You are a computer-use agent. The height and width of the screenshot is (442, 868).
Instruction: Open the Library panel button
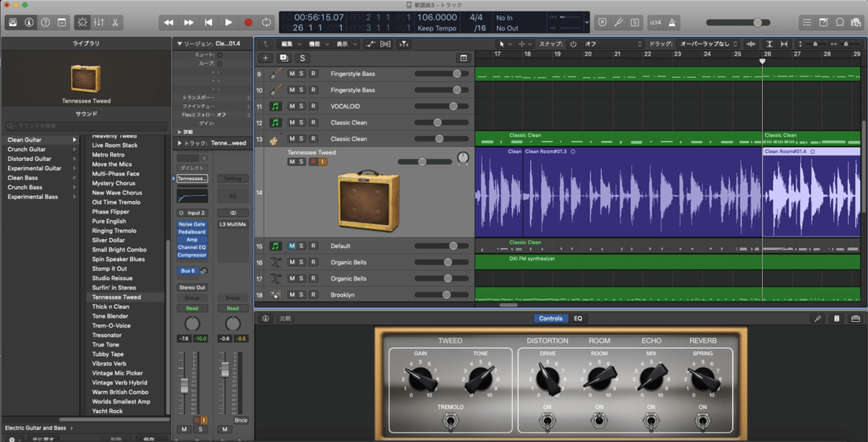pyautogui.click(x=14, y=22)
